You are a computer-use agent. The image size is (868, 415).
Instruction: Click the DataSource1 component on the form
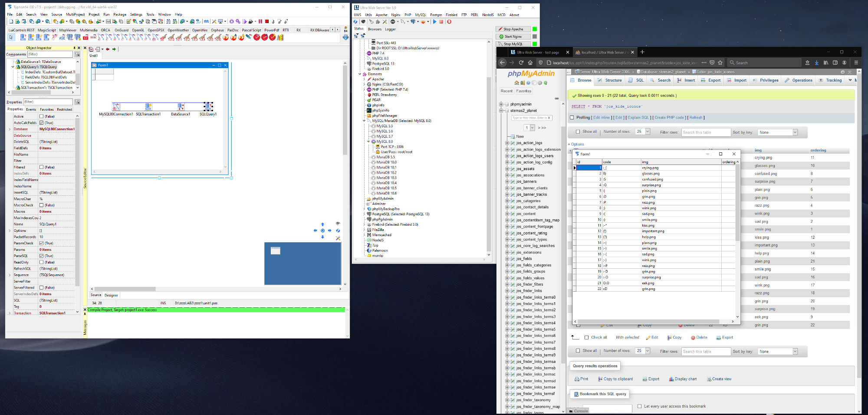[181, 107]
